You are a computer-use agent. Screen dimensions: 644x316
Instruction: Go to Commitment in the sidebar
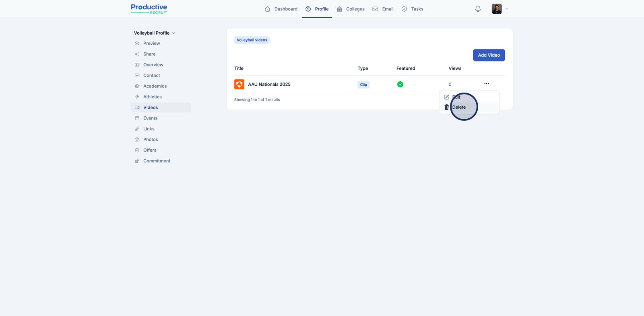(x=157, y=161)
